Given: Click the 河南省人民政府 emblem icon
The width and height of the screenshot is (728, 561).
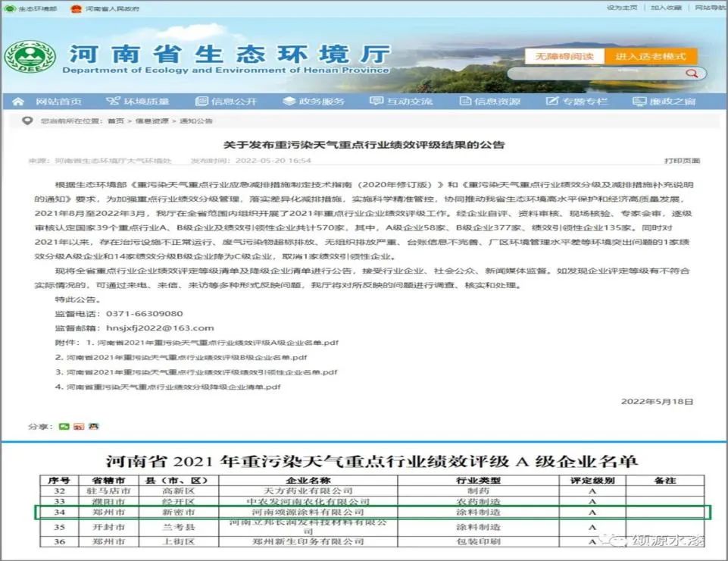Looking at the screenshot, I should pyautogui.click(x=77, y=8).
